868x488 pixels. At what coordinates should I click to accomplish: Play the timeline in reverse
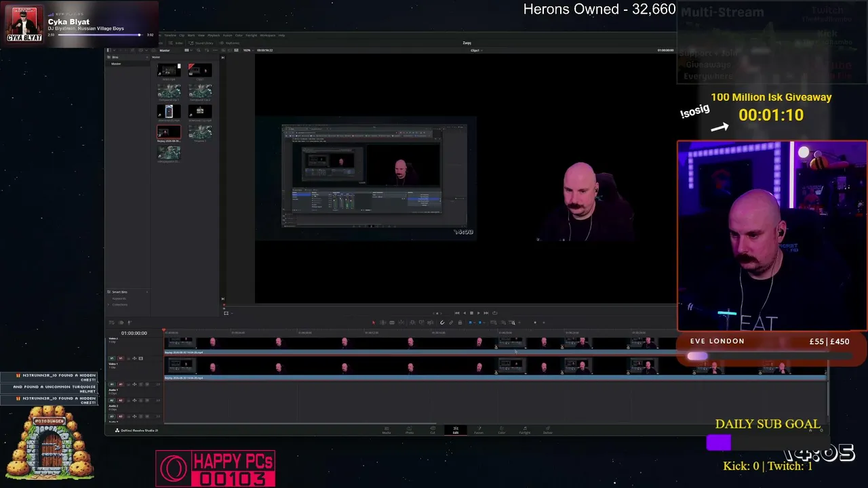[x=464, y=313]
